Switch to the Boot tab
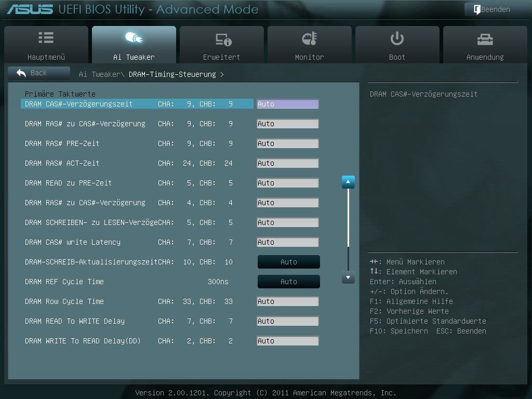The height and width of the screenshot is (399, 532). pos(397,45)
